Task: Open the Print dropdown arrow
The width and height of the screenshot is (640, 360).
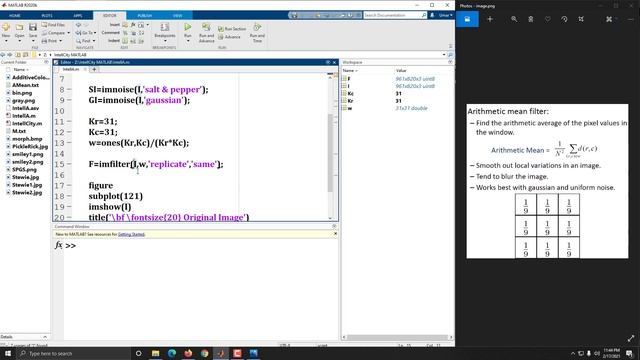Action: 60,41
